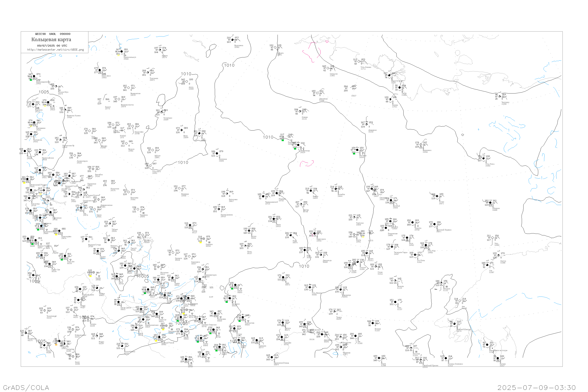Screen dimensions: 588x392
Task: Click the green square below Александровское station
Action: click(31, 80)
